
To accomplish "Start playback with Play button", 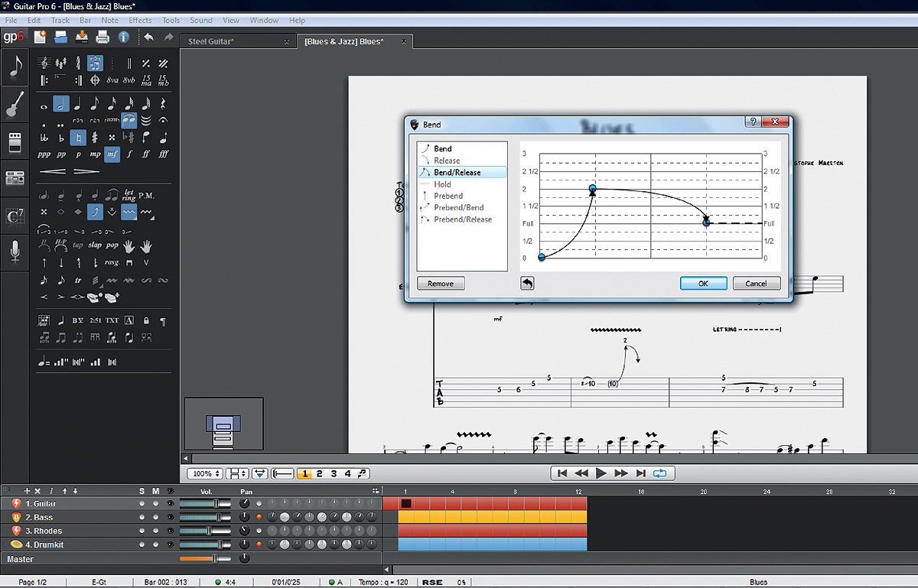I will point(601,473).
